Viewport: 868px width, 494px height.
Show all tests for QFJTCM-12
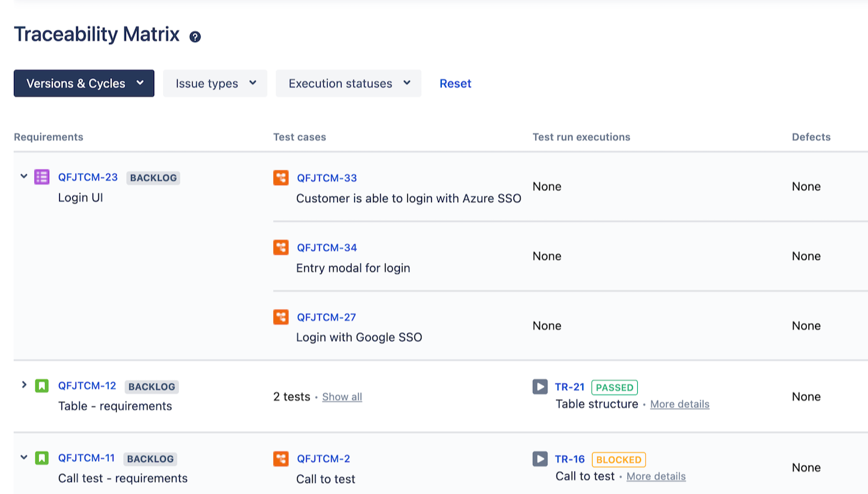click(342, 397)
